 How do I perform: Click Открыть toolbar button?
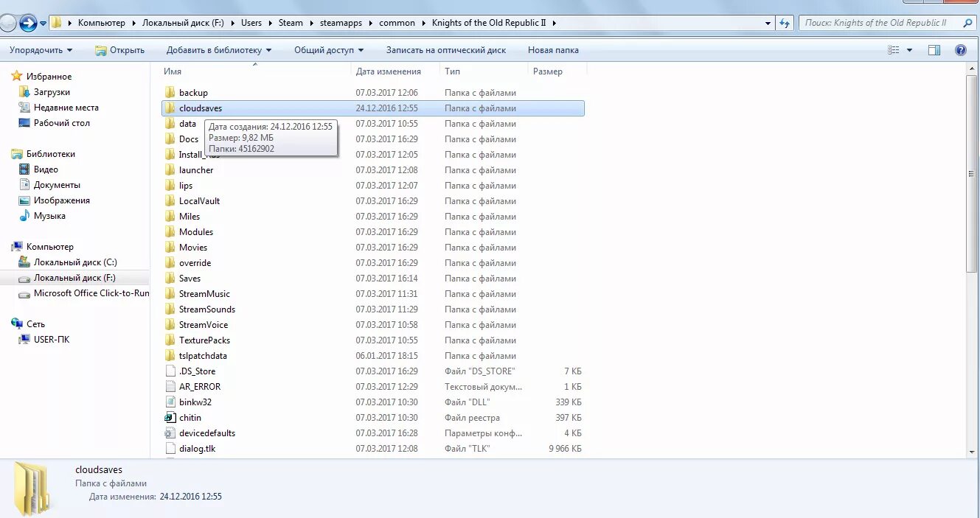click(119, 50)
